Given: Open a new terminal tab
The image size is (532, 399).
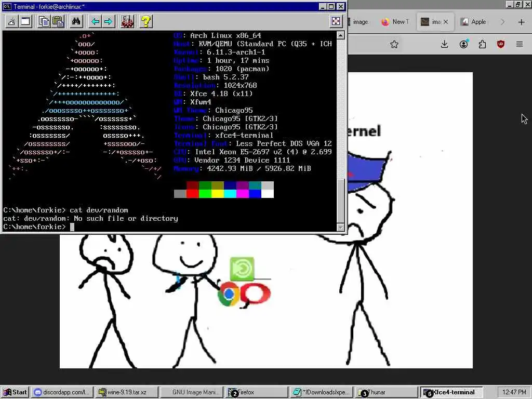Looking at the screenshot, I should [x=11, y=22].
